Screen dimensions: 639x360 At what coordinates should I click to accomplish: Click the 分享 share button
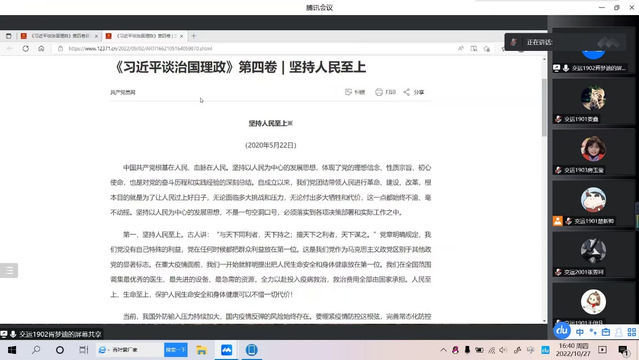pyautogui.click(x=414, y=92)
